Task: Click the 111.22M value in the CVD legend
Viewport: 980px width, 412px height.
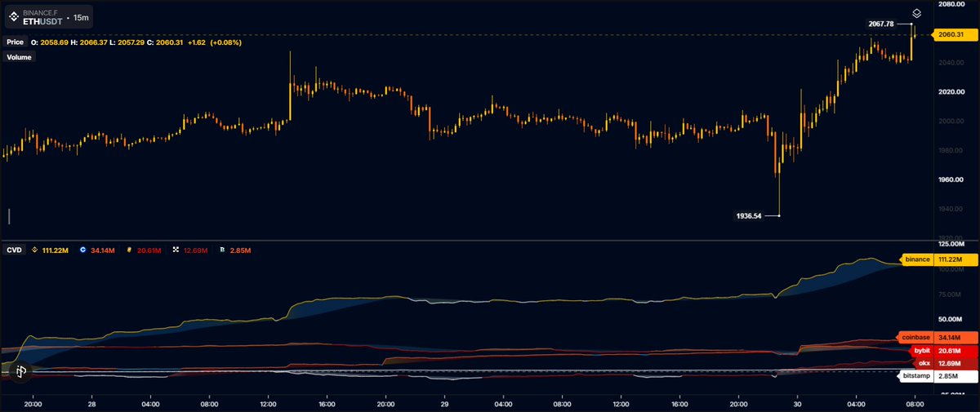Action: coord(56,250)
